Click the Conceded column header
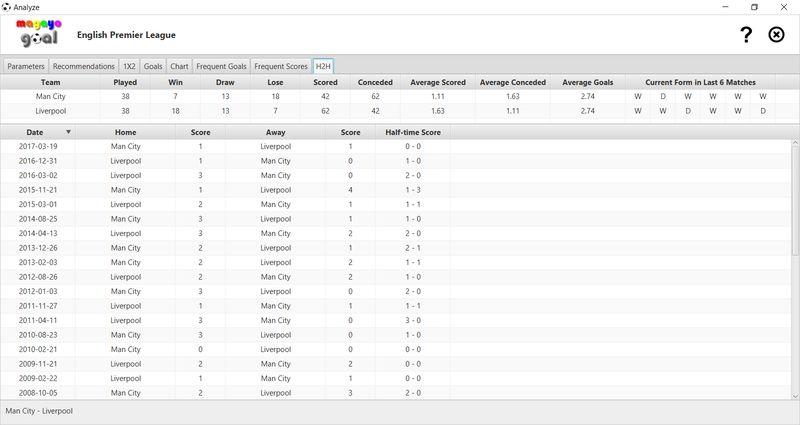The height and width of the screenshot is (425, 800). click(x=375, y=82)
